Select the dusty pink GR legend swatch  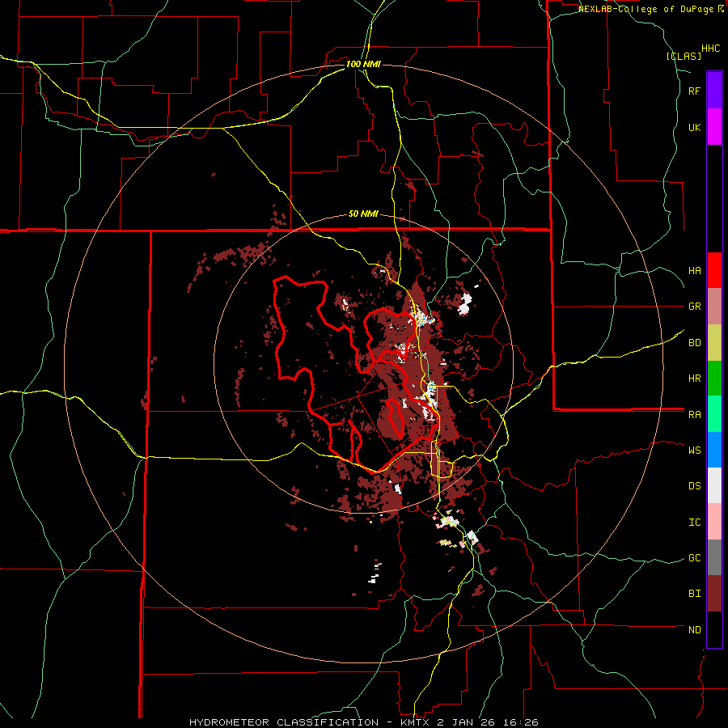point(714,307)
